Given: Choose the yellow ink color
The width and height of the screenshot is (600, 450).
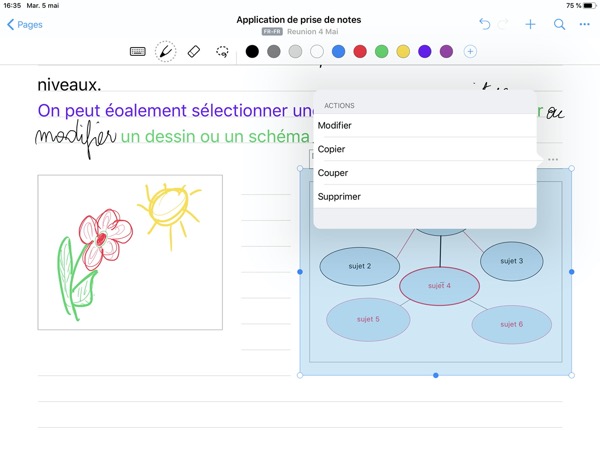Looking at the screenshot, I should pos(403,51).
